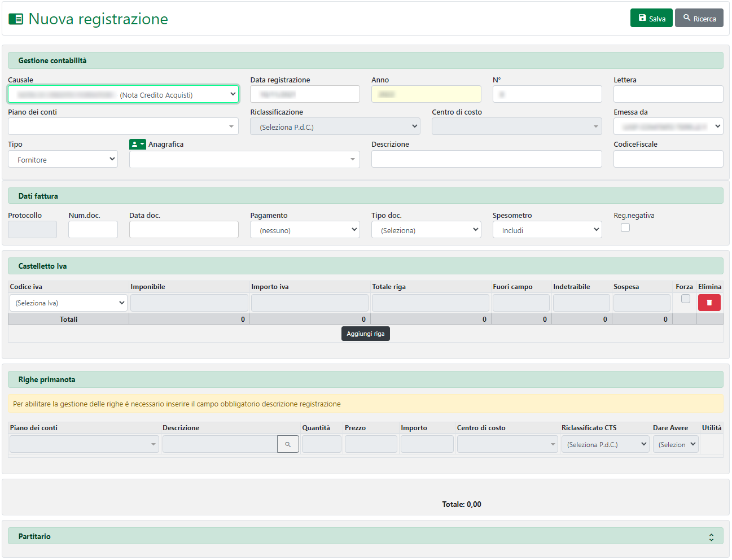This screenshot has height=560, width=732.
Task: Click the Salva button with floppy disk icon
Action: [651, 18]
